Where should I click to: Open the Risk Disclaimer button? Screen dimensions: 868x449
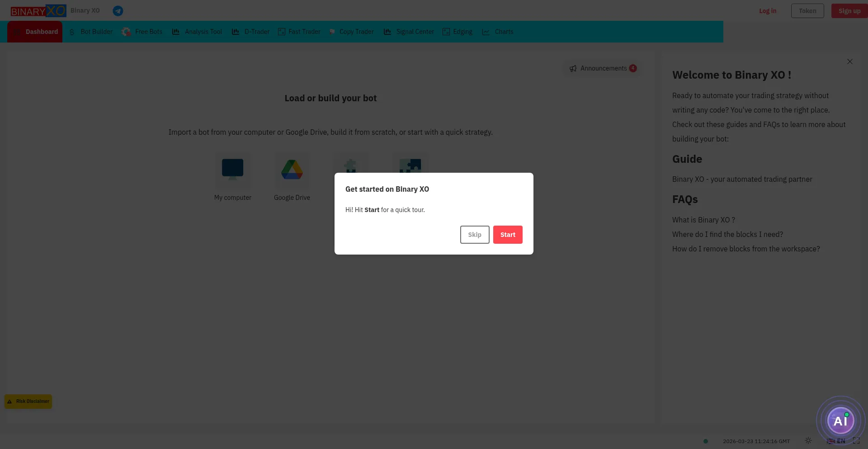click(x=28, y=402)
